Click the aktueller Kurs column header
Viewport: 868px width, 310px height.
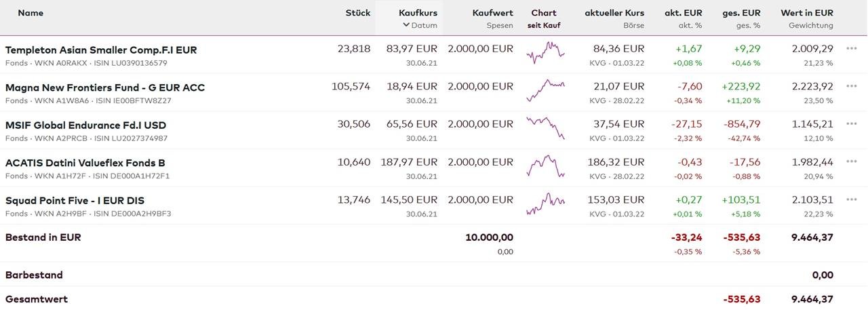[614, 13]
